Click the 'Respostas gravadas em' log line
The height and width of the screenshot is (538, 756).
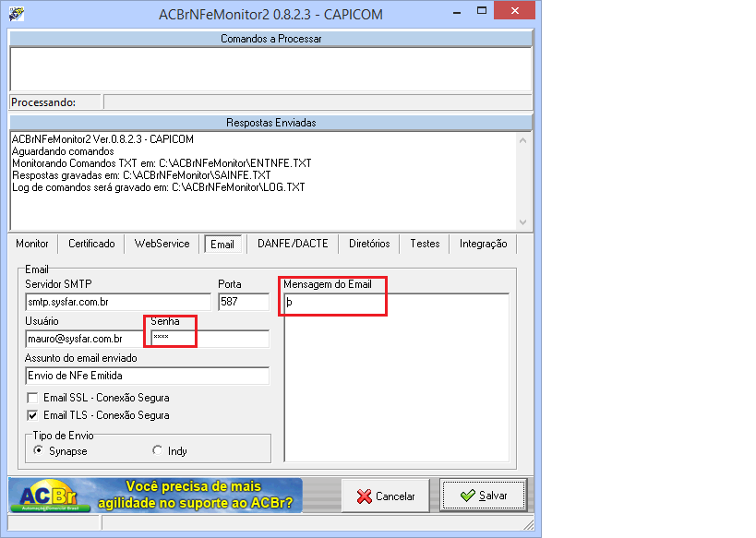point(141,175)
